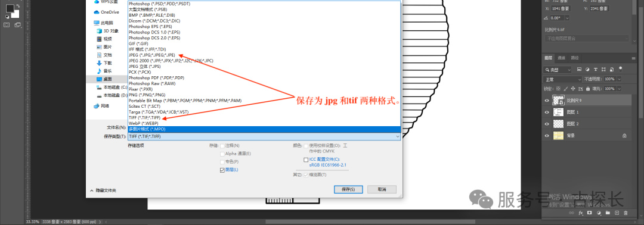
Task: Filter layers by text type icon
Action: pyautogui.click(x=596, y=69)
